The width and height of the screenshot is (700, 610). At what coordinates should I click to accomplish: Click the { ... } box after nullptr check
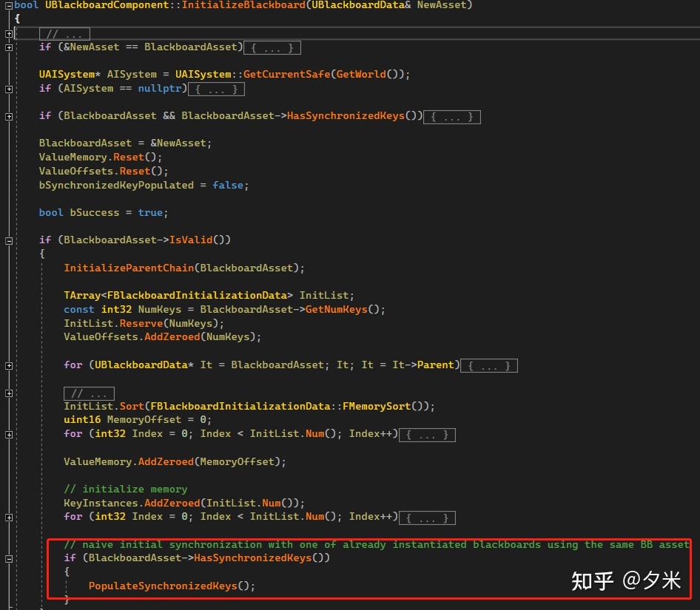tap(216, 89)
